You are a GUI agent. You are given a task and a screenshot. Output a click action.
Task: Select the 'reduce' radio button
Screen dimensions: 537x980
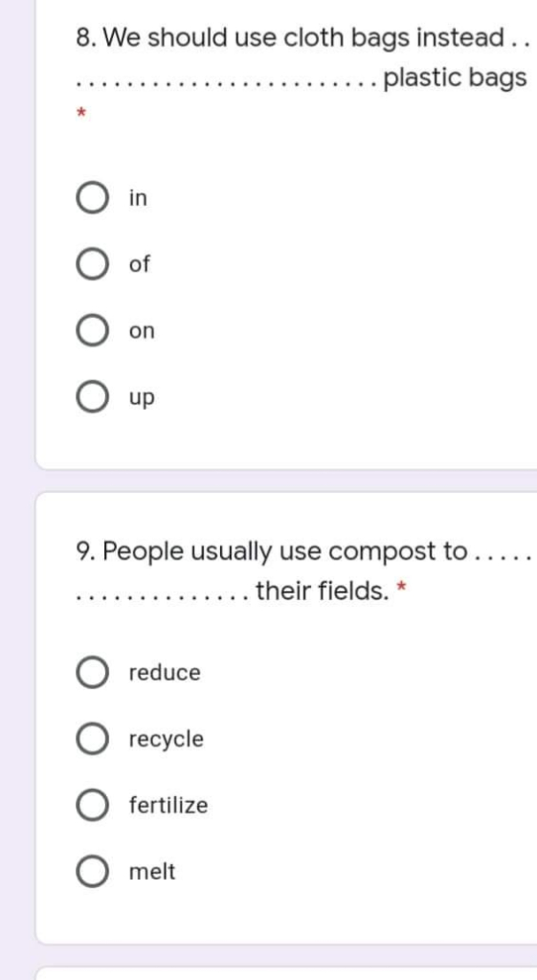[x=93, y=672]
